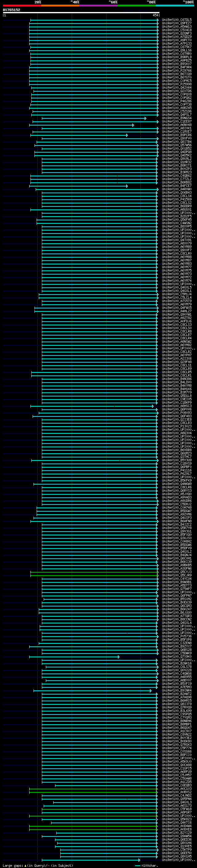Select hit UniRef100_Q90YW1
Image resolution: width=197 pixels, height=868 pixels.
point(176,315)
